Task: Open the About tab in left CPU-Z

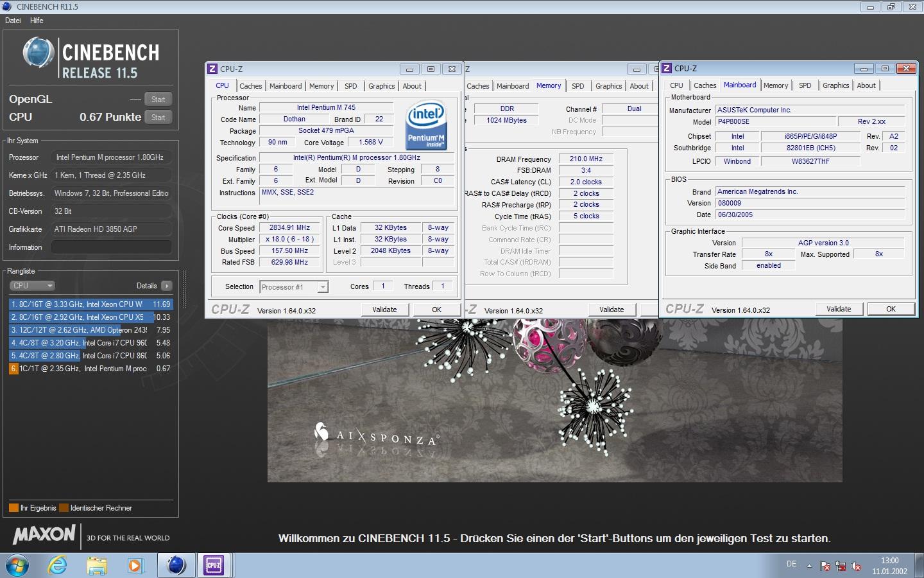Action: 412,86
